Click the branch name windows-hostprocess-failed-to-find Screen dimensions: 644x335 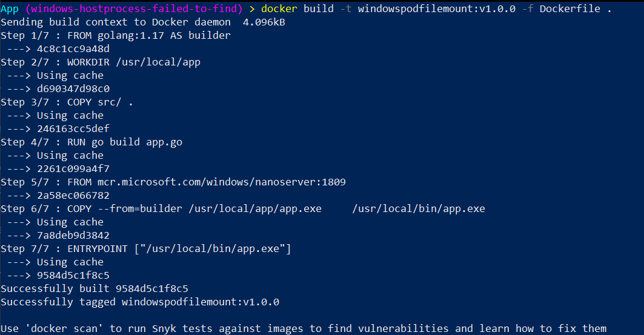point(134,8)
